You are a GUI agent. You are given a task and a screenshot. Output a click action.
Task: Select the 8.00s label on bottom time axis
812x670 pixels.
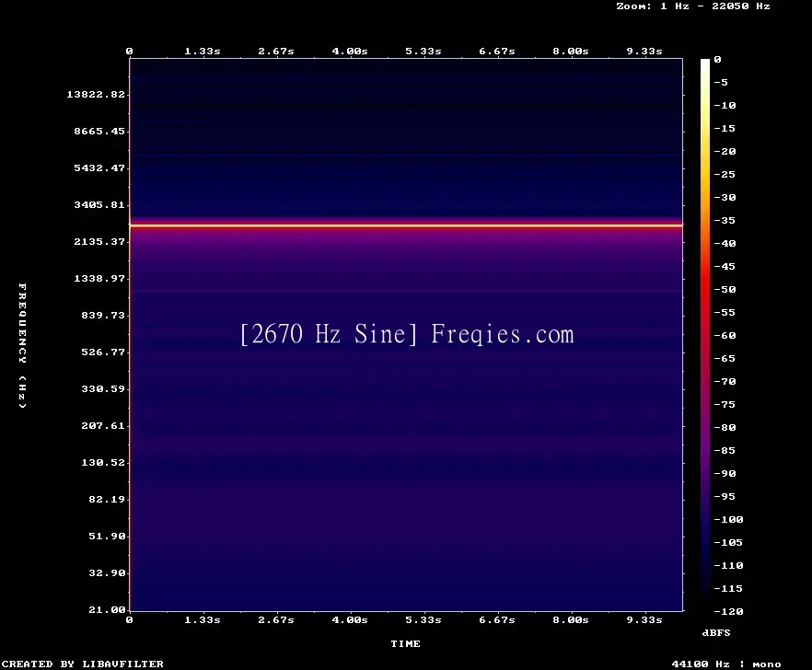[x=570, y=619]
